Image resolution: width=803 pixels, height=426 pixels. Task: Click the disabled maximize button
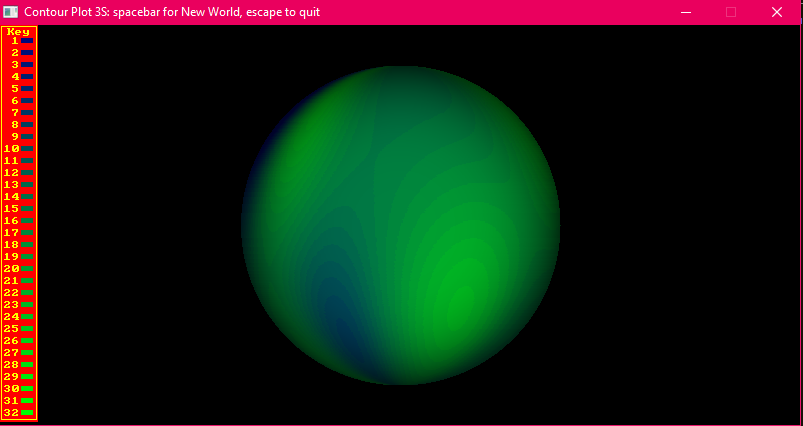coord(731,12)
